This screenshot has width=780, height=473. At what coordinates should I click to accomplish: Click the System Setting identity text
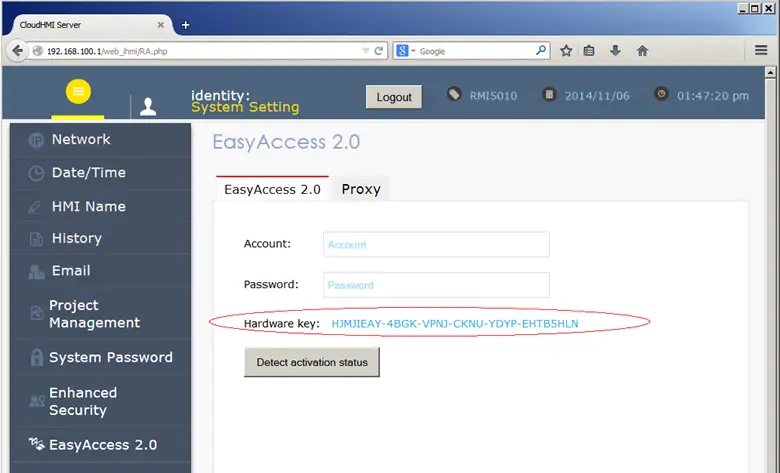coord(245,107)
